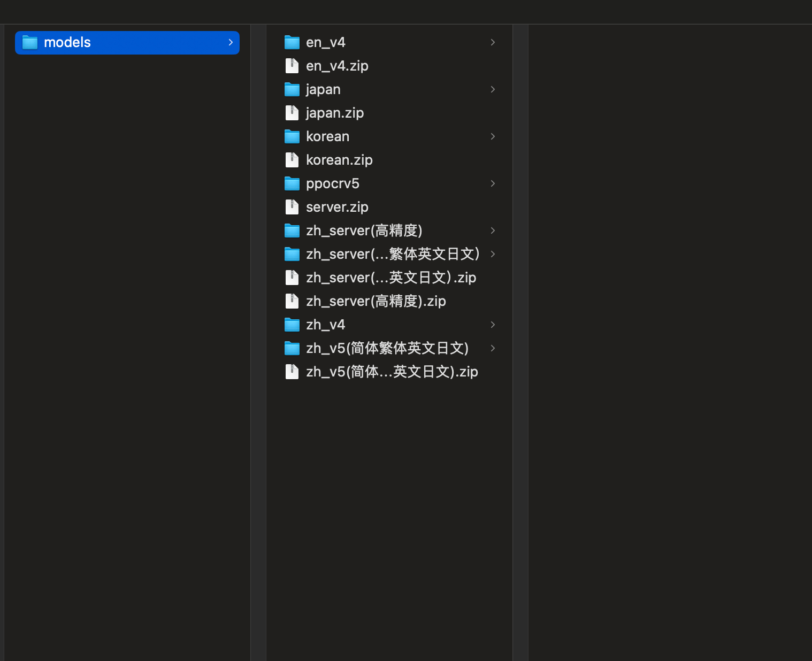Click the zh_v5(简体繁体英文日文) folder icon

292,348
